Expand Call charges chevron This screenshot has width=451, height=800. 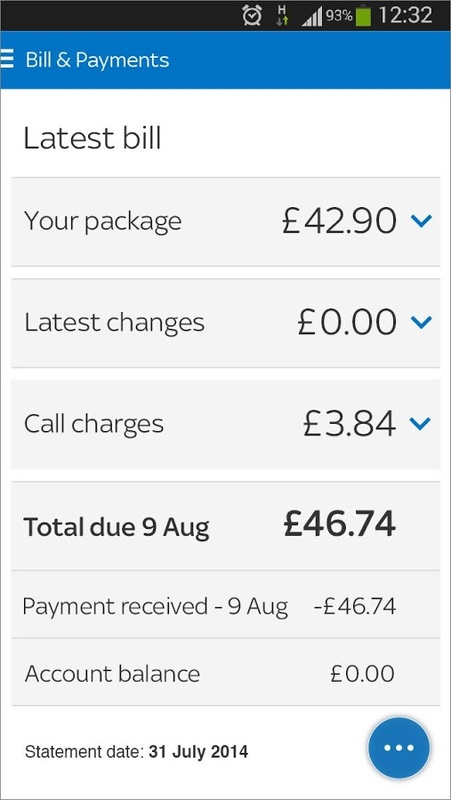[420, 423]
